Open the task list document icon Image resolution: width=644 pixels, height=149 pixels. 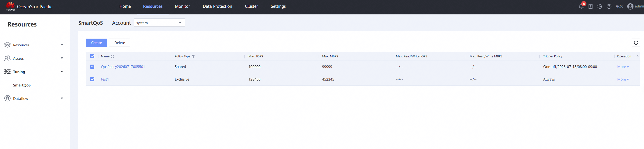[591, 6]
